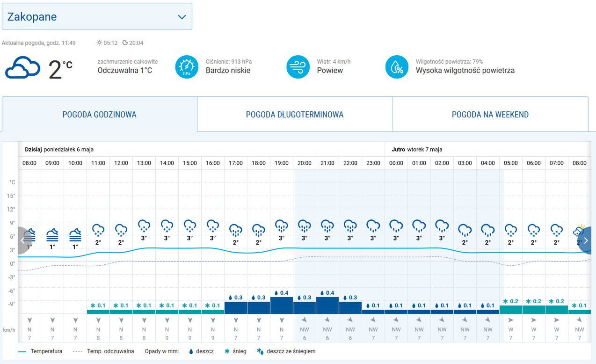Image resolution: width=596 pixels, height=364 pixels.
Task: Click the 0.3 rain value at 17:00
Action: click(236, 298)
